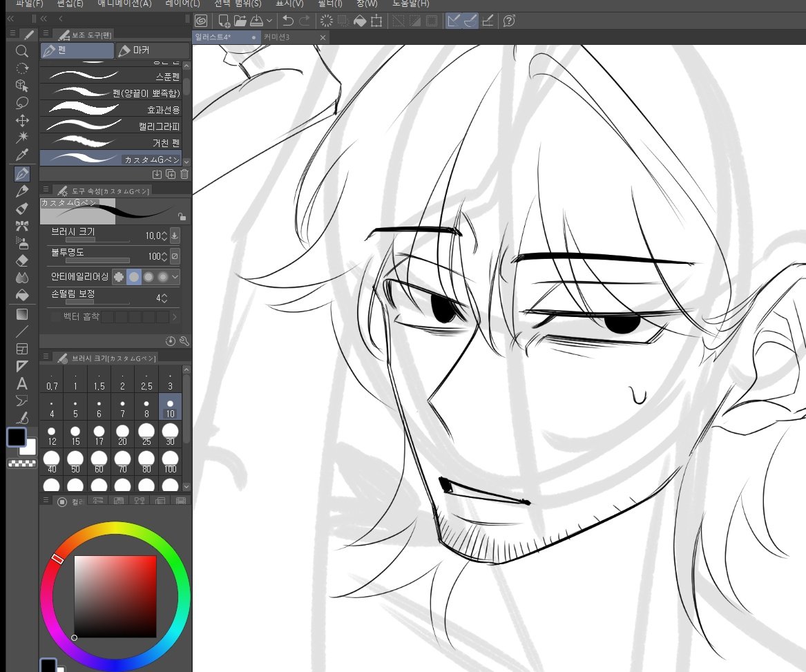Image resolution: width=806 pixels, height=672 pixels.
Task: Select the Rotate view tool
Action: point(21,68)
